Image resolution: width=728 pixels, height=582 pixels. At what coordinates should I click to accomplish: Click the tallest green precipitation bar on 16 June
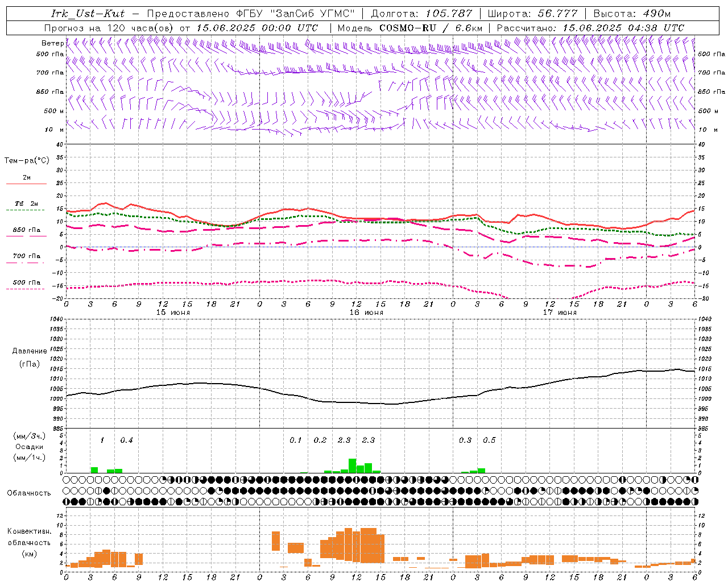(352, 465)
